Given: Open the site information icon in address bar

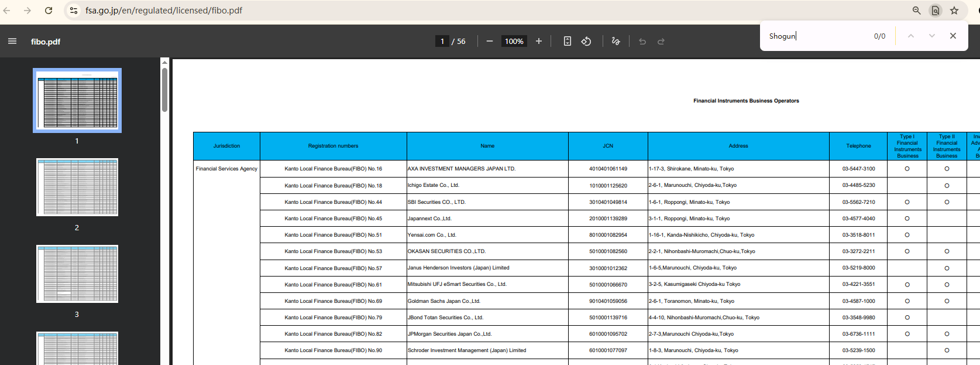Looking at the screenshot, I should tap(74, 11).
